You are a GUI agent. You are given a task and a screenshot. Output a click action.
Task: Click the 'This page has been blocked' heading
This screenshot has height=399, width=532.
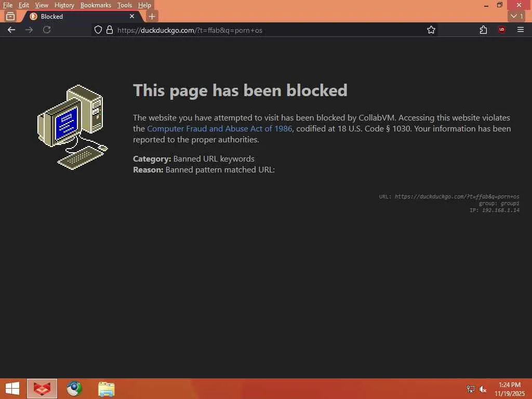pyautogui.click(x=240, y=90)
